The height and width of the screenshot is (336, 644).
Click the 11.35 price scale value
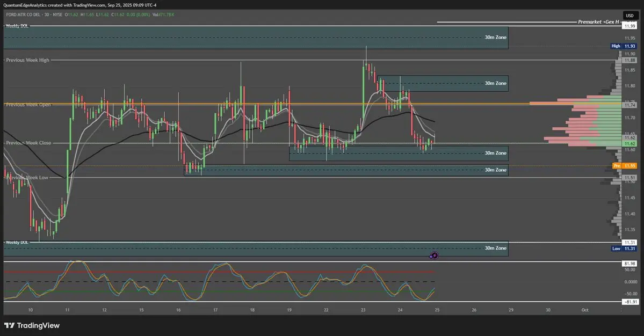629,230
